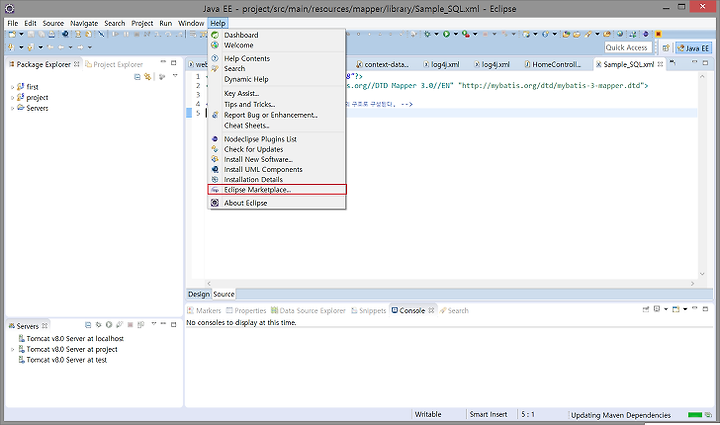The width and height of the screenshot is (720, 425).
Task: Click the Open Perspective icon
Action: (x=666, y=48)
